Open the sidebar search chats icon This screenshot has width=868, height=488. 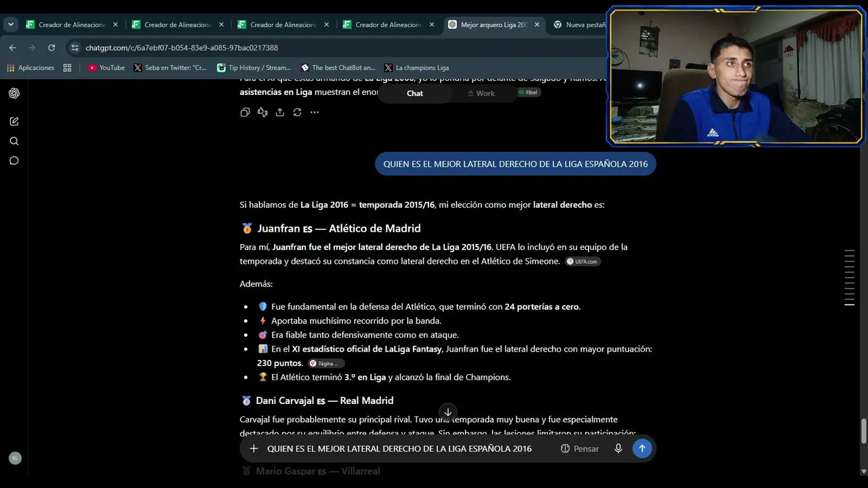click(14, 141)
